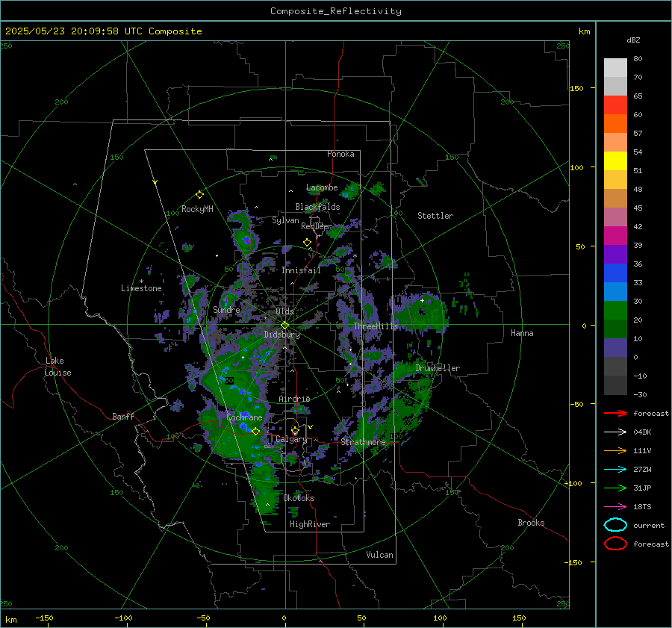This screenshot has height=628, width=672.
Task: Click the yellow diamond marker near Cochrane
Action: 255,432
